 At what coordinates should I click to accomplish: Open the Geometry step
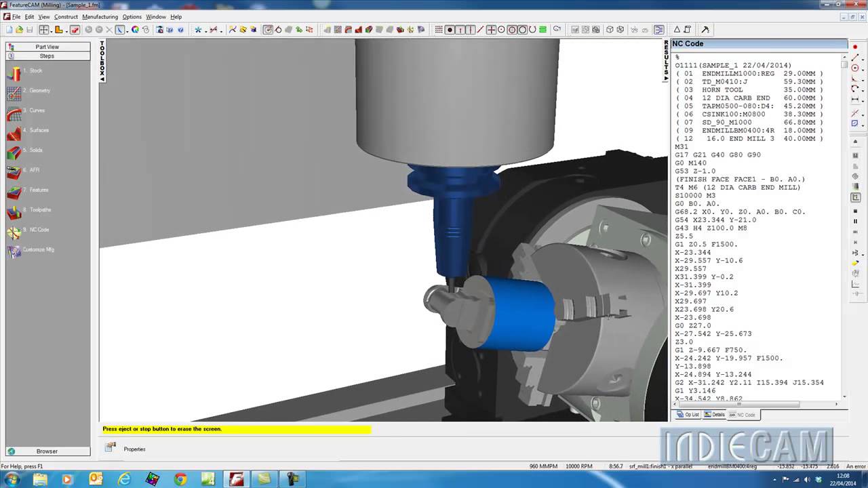coord(28,91)
